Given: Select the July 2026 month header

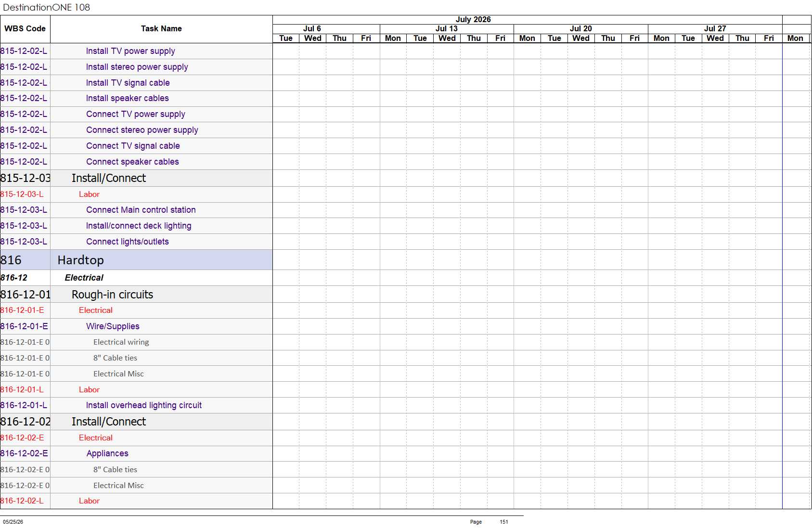Looking at the screenshot, I should (x=473, y=19).
